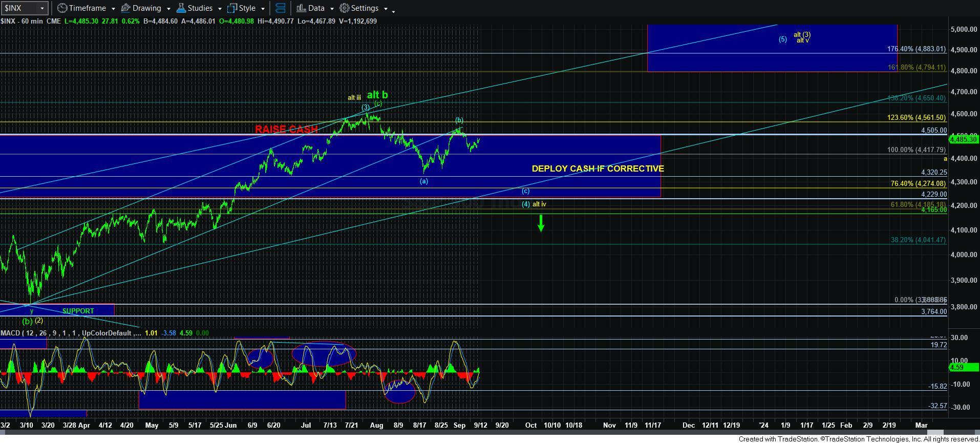Click the "4,320.25" price line label
This screenshot has width=980, height=443.
934,173
